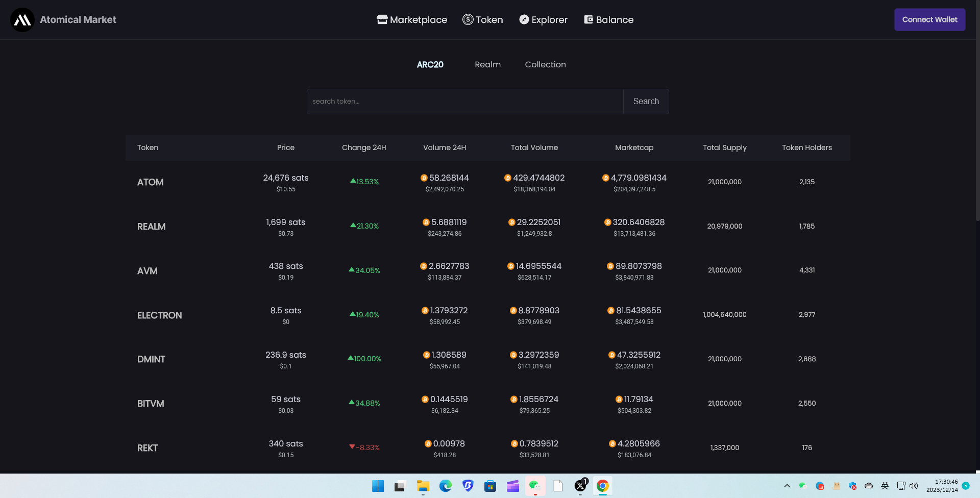Viewport: 980px width, 498px height.
Task: Open Google Chrome taskbar icon
Action: tap(603, 486)
